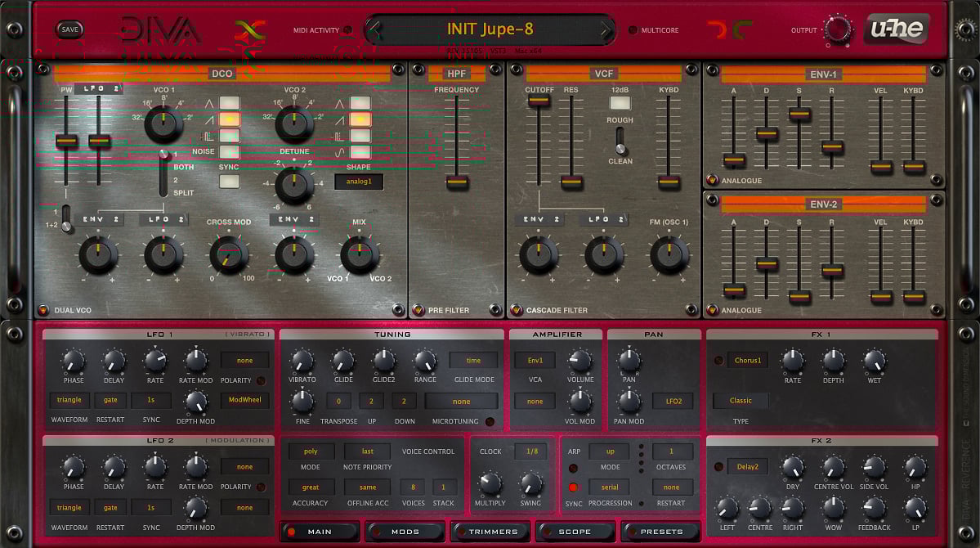980x548 pixels.
Task: Enable the VCO 1 NOISE waveform button
Action: tap(230, 151)
